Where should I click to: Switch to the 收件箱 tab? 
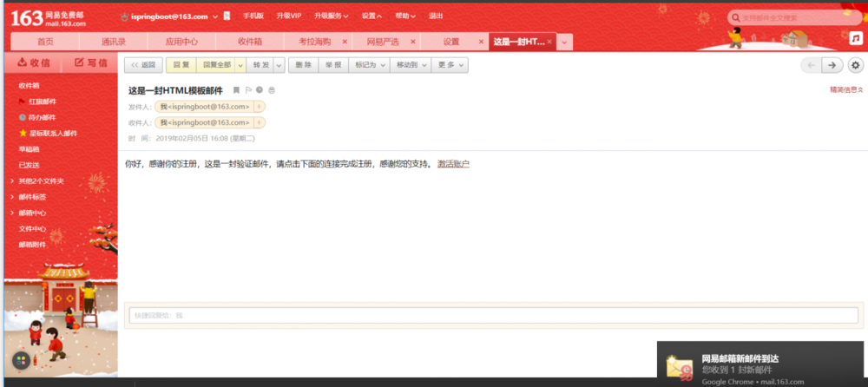[x=250, y=42]
